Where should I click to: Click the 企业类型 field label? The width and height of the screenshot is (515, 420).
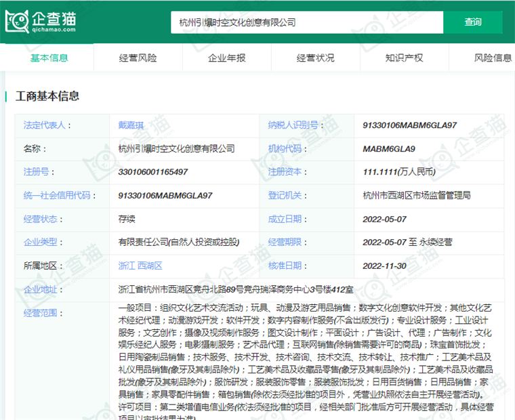point(40,243)
